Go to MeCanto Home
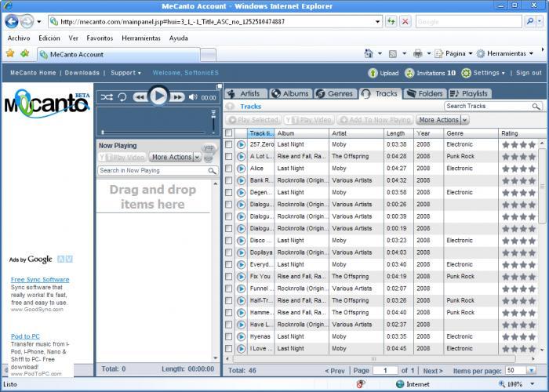The height and width of the screenshot is (392, 549). point(33,73)
